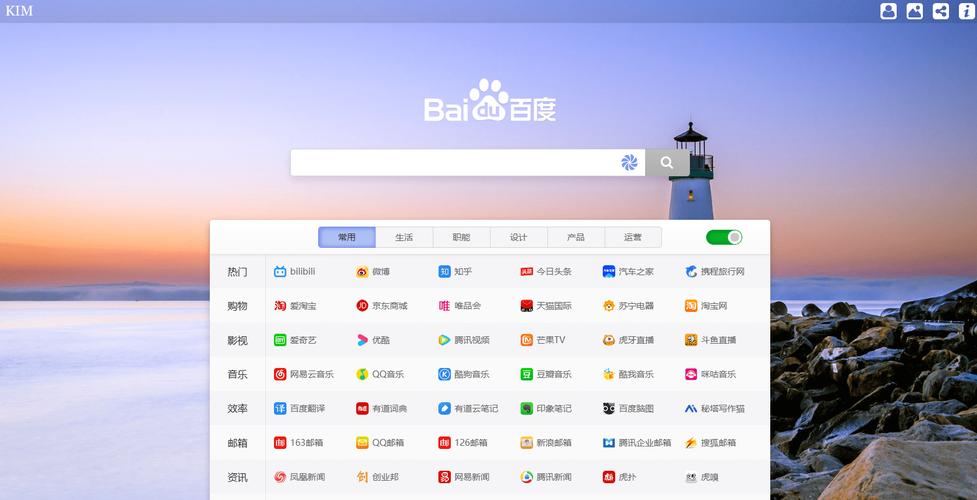Open the 酷我音乐 link
Screen dimensions: 977x500
pos(628,375)
